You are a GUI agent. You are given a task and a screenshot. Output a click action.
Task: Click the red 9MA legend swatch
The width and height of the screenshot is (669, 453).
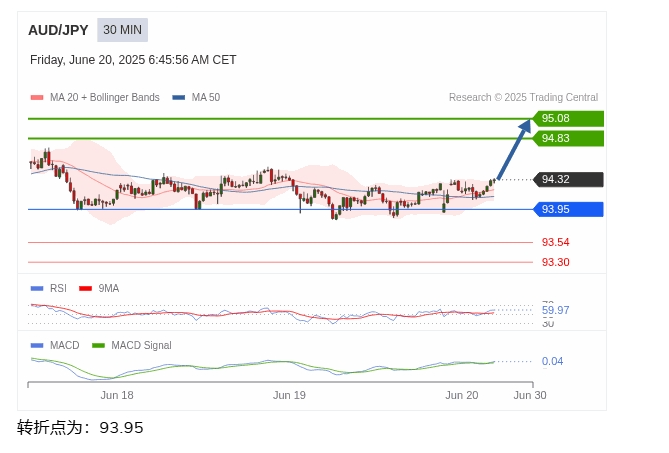(x=86, y=288)
